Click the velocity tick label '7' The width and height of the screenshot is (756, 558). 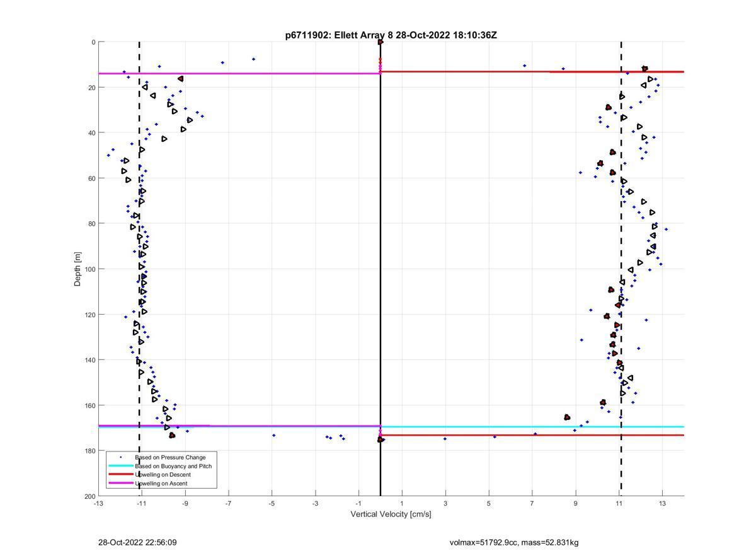(x=532, y=504)
